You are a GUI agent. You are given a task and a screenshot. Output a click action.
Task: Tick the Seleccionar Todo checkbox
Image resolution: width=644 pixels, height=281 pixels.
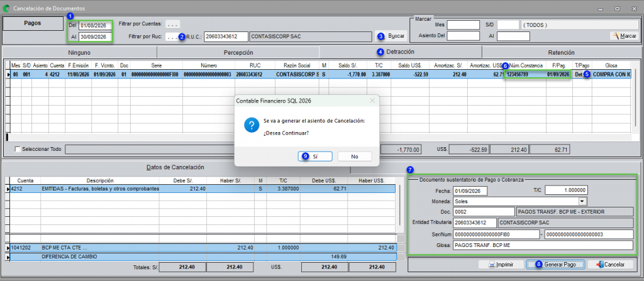pyautogui.click(x=18, y=149)
